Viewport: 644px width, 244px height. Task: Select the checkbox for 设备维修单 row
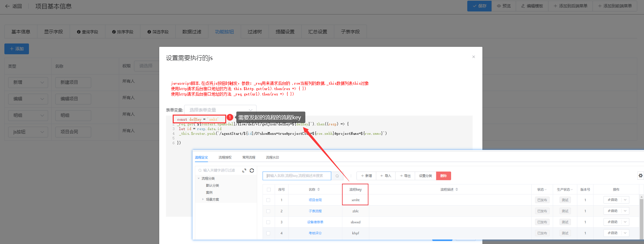click(x=268, y=222)
